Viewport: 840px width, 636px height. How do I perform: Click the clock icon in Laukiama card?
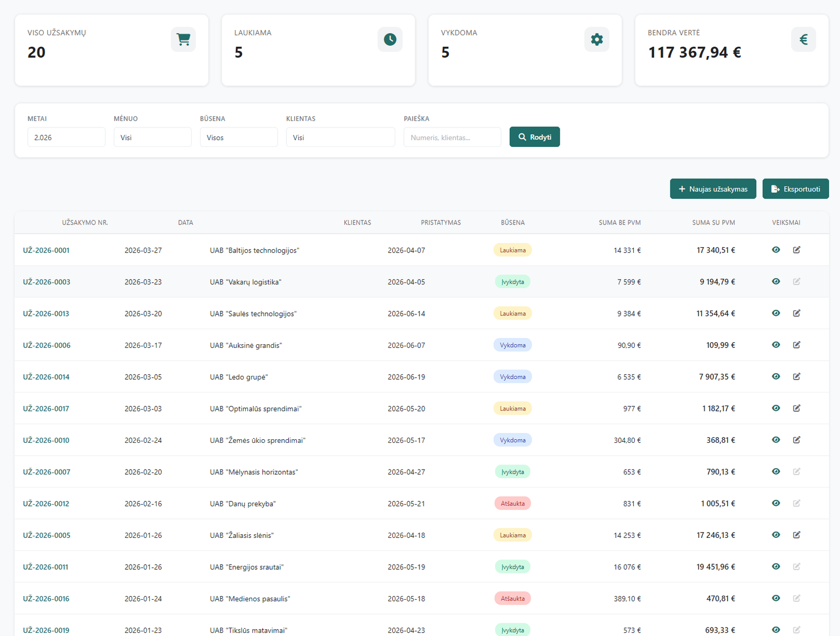(390, 39)
